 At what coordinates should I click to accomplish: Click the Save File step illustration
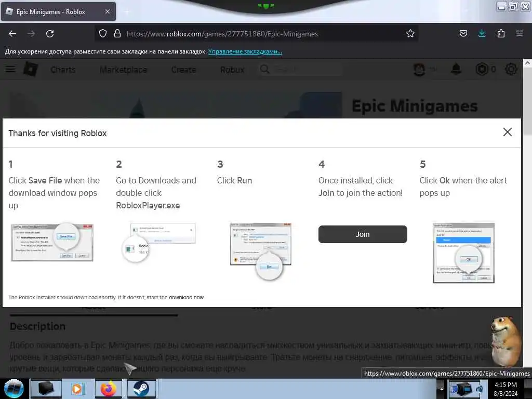coord(52,242)
